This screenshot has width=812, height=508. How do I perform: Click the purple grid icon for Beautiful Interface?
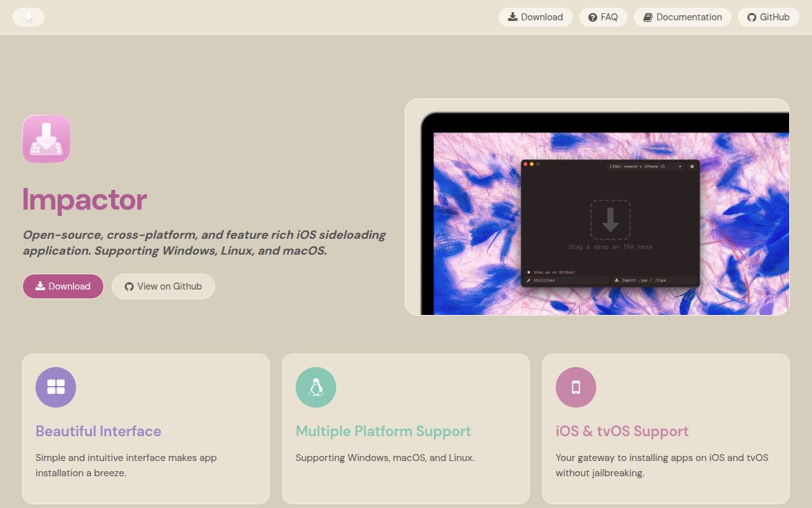56,387
